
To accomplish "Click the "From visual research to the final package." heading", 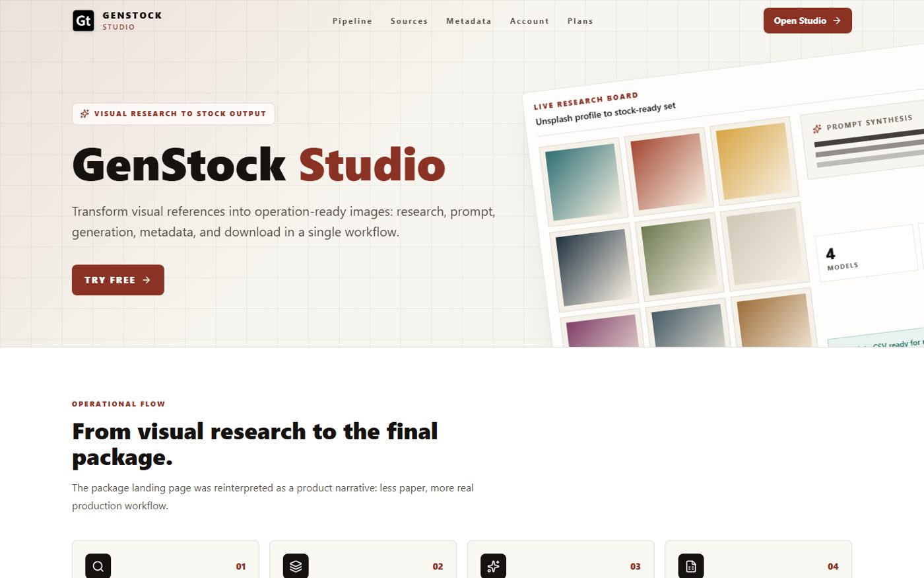I will pos(255,444).
